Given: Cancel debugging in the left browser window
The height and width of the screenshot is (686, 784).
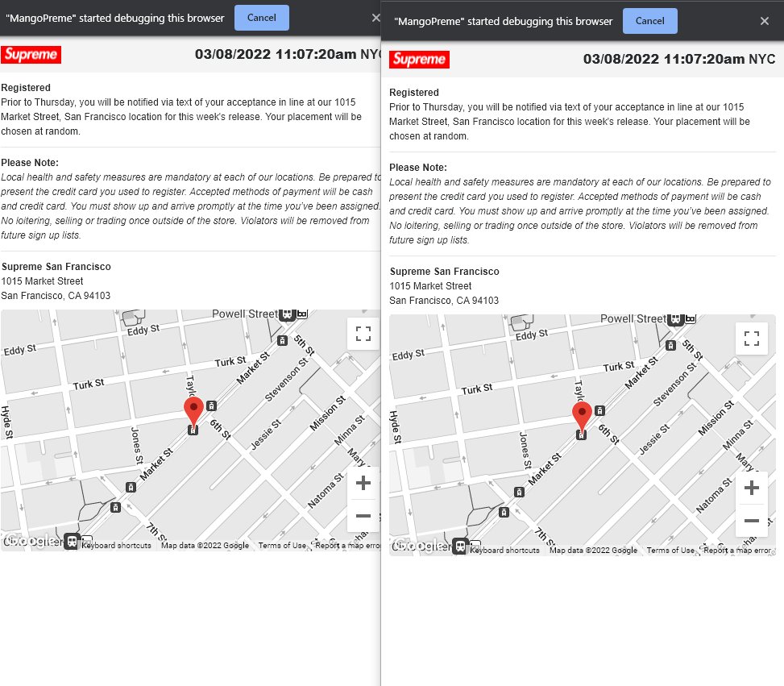Looking at the screenshot, I should tap(262, 18).
